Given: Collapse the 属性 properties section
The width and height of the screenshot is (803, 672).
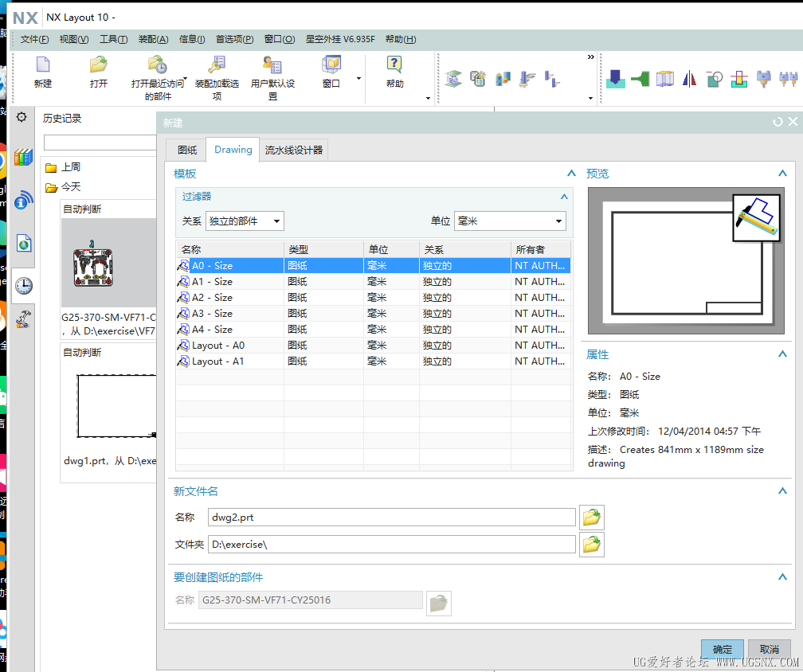Looking at the screenshot, I should pyautogui.click(x=782, y=354).
